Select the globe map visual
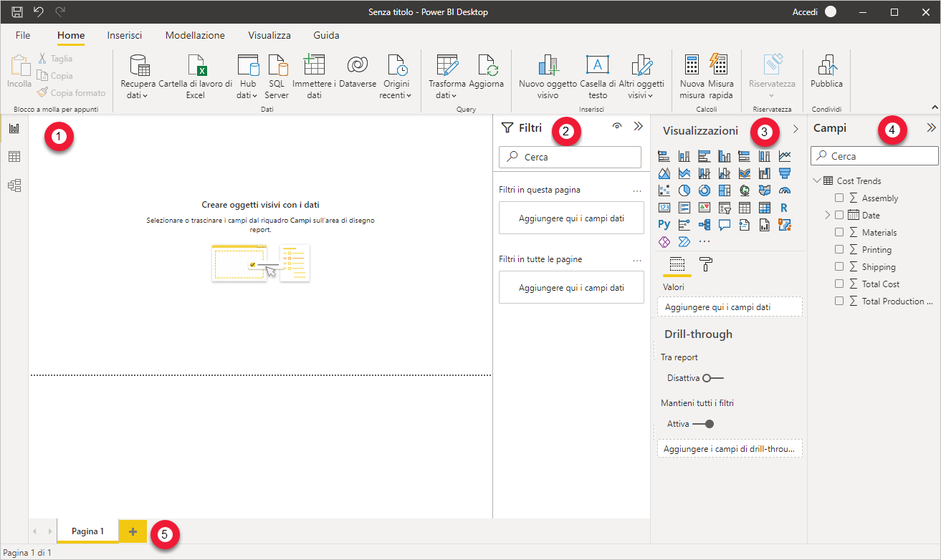941x560 pixels. click(744, 190)
